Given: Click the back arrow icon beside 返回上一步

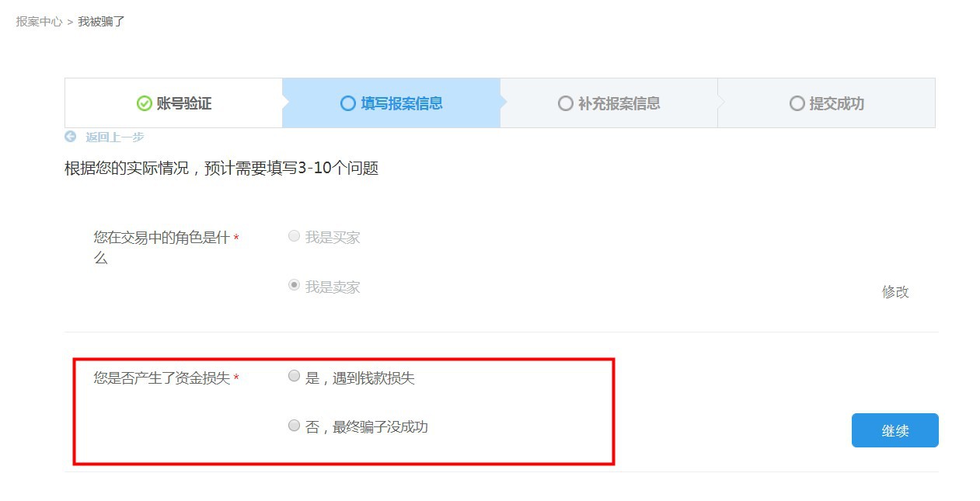Looking at the screenshot, I should click(71, 137).
